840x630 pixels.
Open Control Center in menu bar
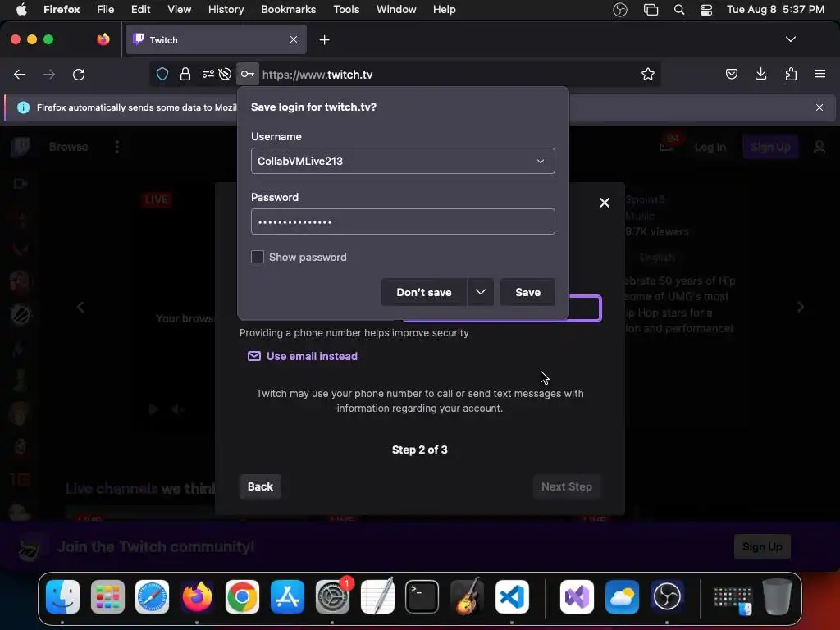tap(706, 10)
